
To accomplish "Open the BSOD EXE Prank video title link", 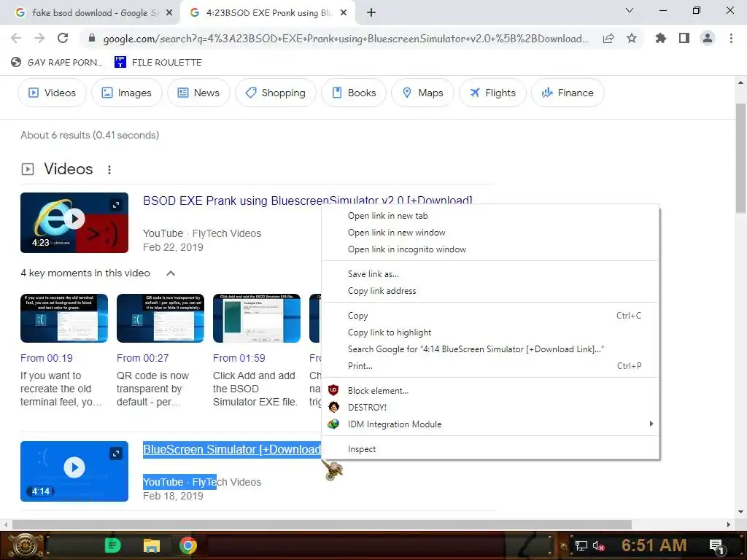I will tap(308, 201).
